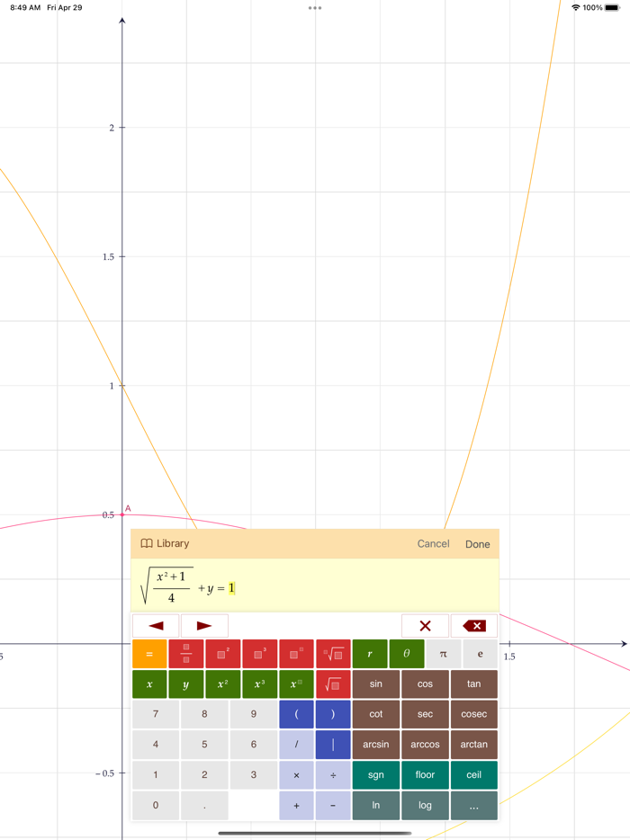The height and width of the screenshot is (840, 630).
Task: Cancel the equation edit
Action: (x=433, y=544)
